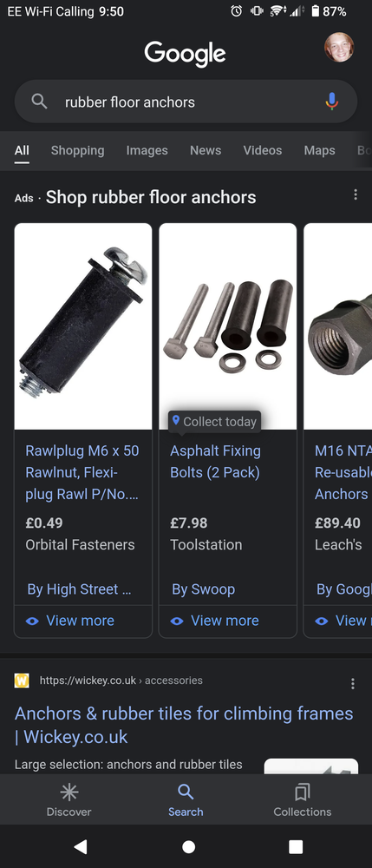Open the Discover asterisk icon
Image resolution: width=372 pixels, height=868 pixels.
(69, 792)
